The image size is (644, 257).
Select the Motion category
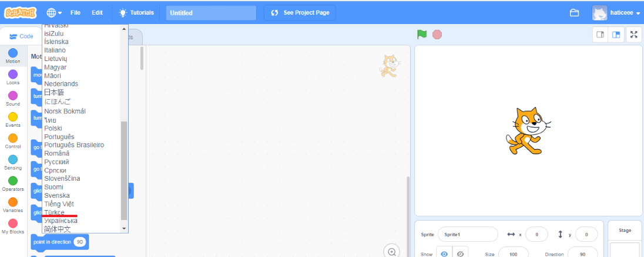point(13,56)
